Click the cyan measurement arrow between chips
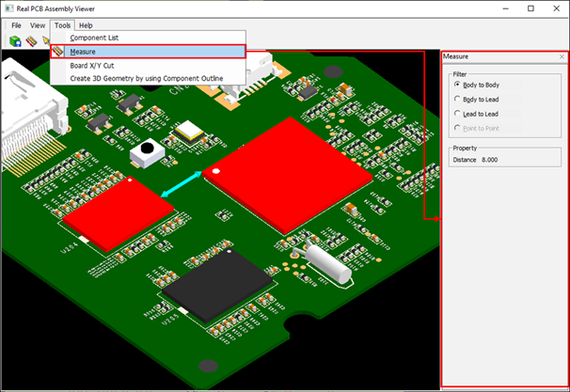 click(x=183, y=184)
